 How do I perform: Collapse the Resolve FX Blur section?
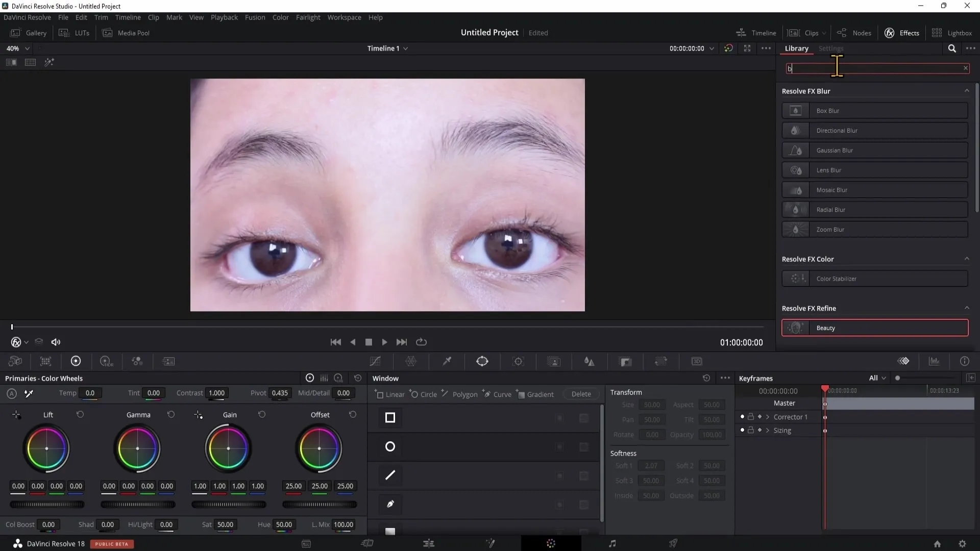coord(966,91)
